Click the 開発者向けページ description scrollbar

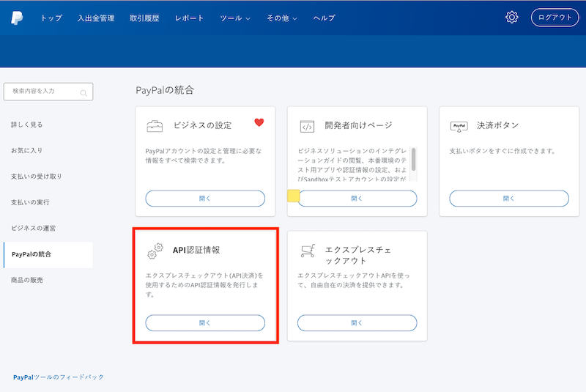coord(413,159)
